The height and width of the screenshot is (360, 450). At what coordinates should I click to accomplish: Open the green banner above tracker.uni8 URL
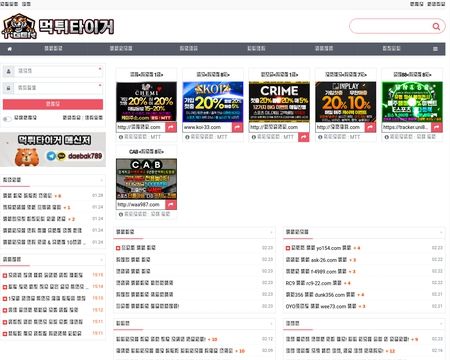click(x=412, y=102)
